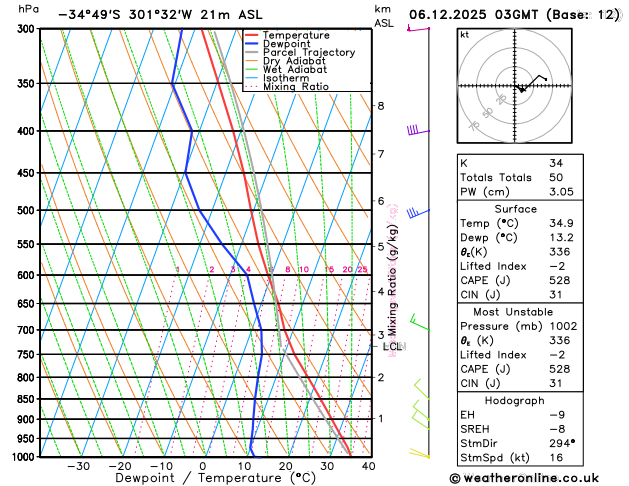This screenshot has width=629, height=486.
Task: Click the K index value '34'
Action: tap(556, 163)
